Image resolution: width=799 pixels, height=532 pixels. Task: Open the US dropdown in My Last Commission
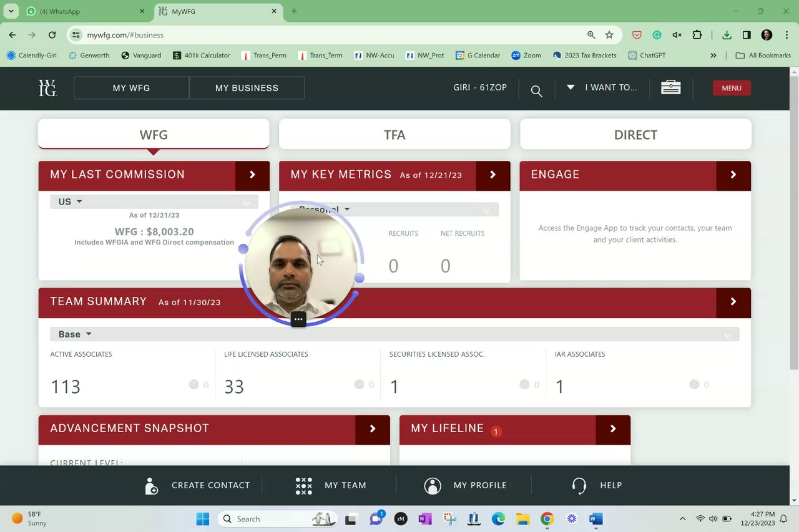(x=154, y=202)
